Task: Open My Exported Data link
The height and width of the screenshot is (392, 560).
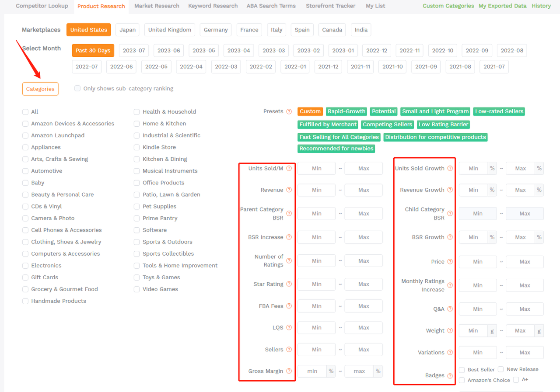Action: click(503, 6)
